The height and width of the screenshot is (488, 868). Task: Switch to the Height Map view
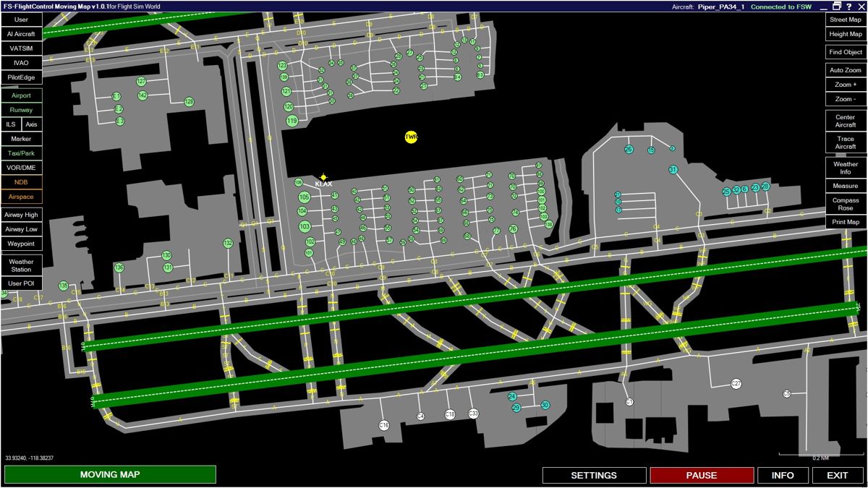[x=845, y=34]
